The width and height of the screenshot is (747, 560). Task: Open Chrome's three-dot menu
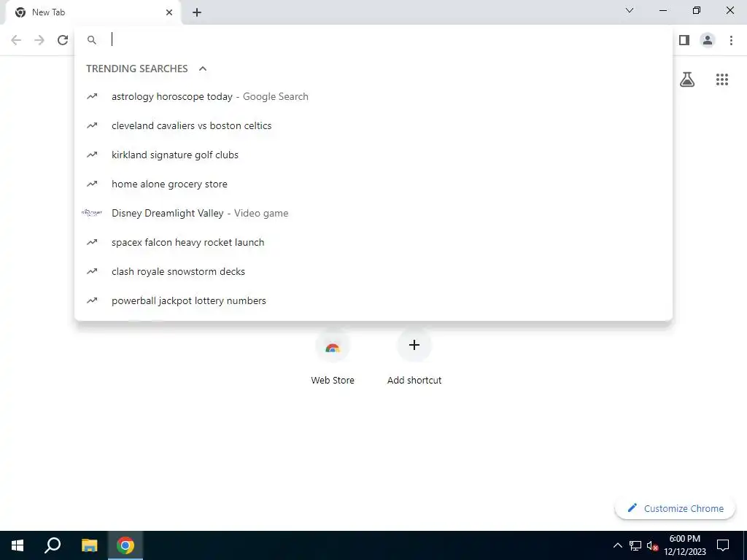(x=731, y=40)
